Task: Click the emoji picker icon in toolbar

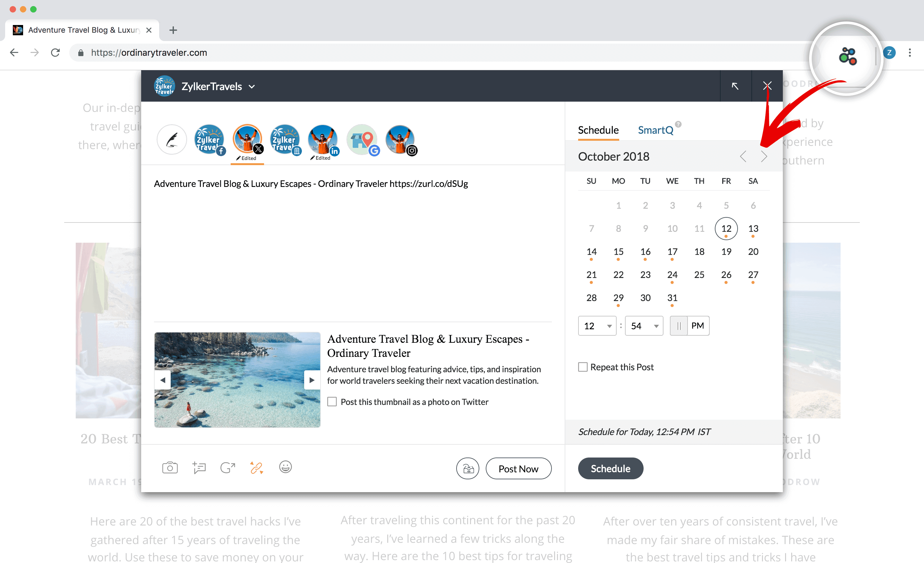Action: [x=286, y=469]
